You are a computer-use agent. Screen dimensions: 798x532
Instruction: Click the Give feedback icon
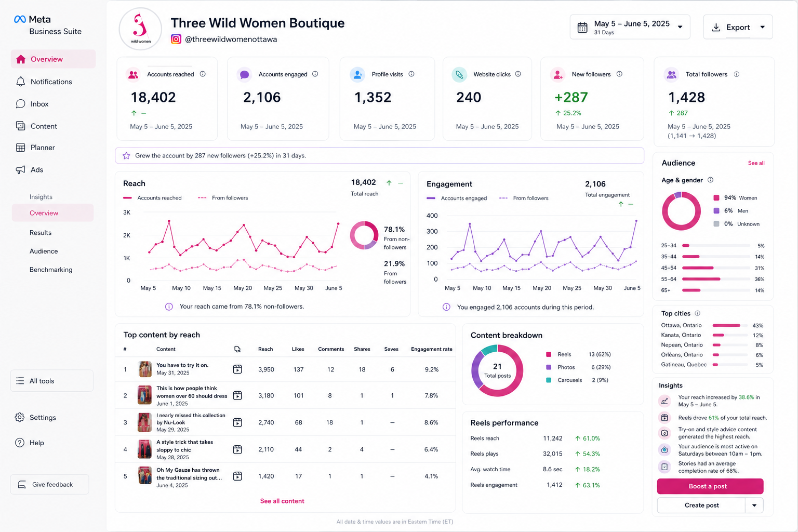pos(22,485)
